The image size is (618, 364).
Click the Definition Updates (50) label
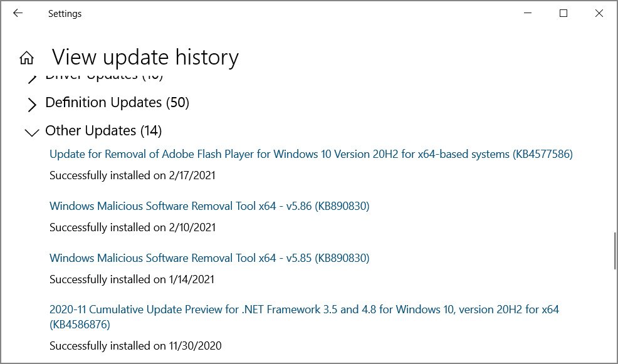click(117, 102)
